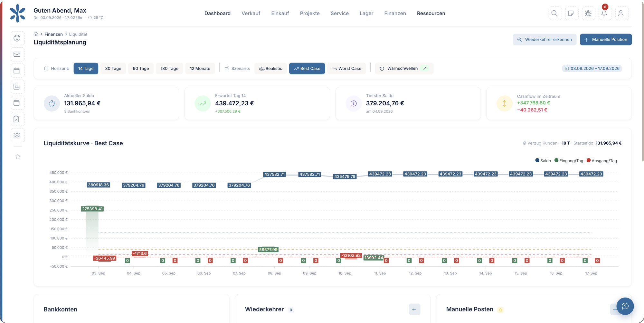
Task: Open the bug report icon
Action: [x=588, y=13]
